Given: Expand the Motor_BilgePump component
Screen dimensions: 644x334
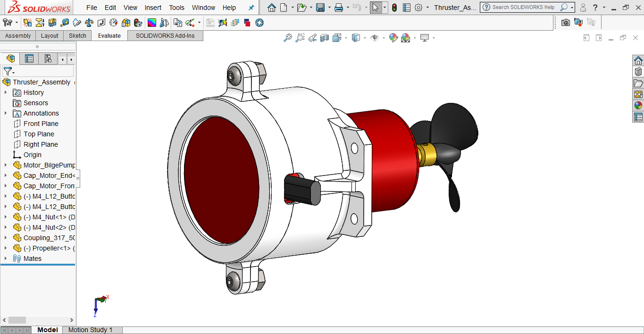Looking at the screenshot, I should [x=6, y=165].
